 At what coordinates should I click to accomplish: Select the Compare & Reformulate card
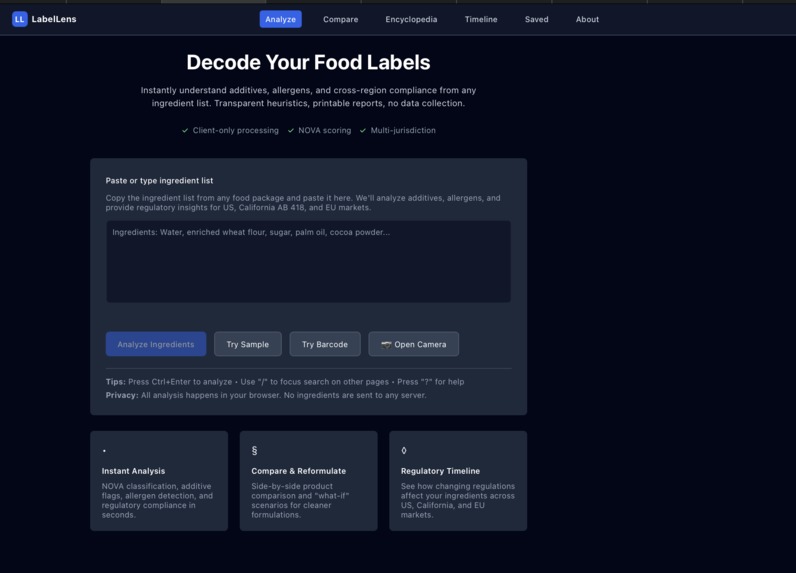pos(309,481)
